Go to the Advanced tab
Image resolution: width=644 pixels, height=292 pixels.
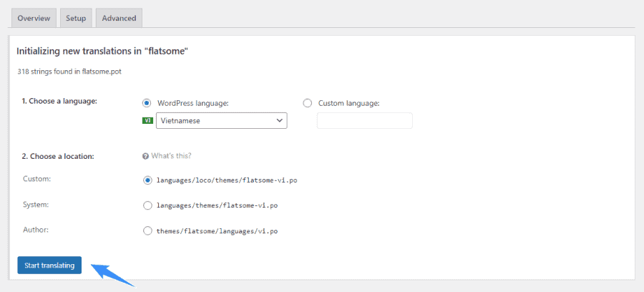(x=119, y=19)
